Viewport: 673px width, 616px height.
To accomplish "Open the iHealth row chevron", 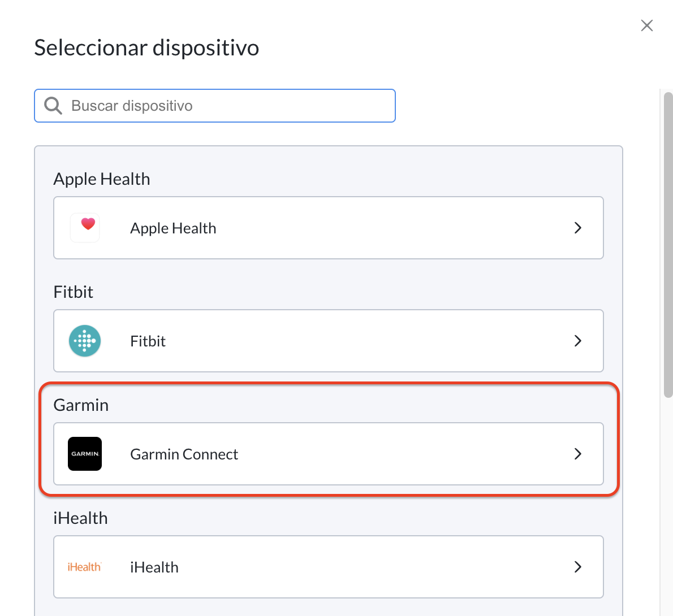I will pos(578,567).
